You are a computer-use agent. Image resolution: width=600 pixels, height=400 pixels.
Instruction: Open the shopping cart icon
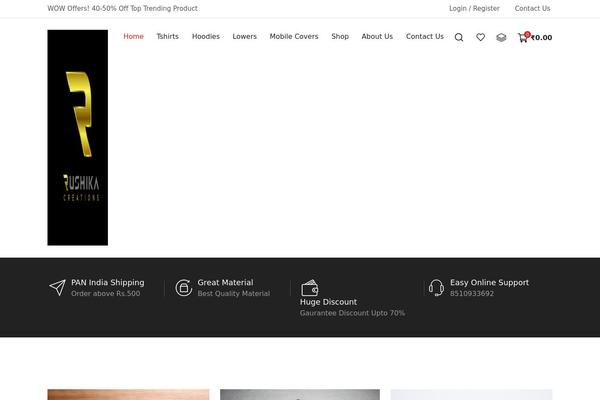(523, 37)
